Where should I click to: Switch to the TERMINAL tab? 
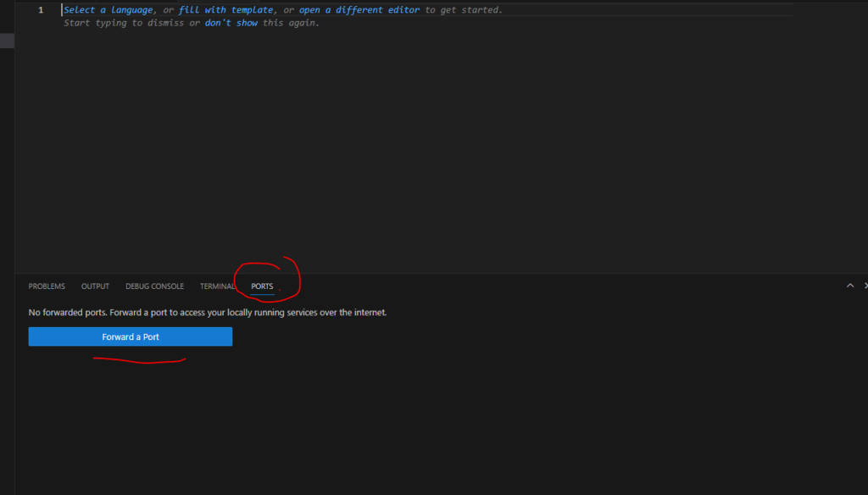click(216, 286)
